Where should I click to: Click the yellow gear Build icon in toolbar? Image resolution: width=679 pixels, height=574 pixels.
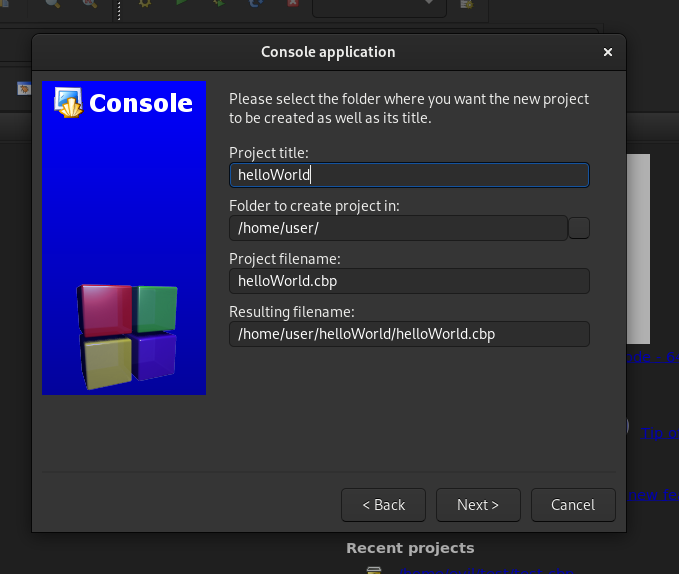point(145,5)
